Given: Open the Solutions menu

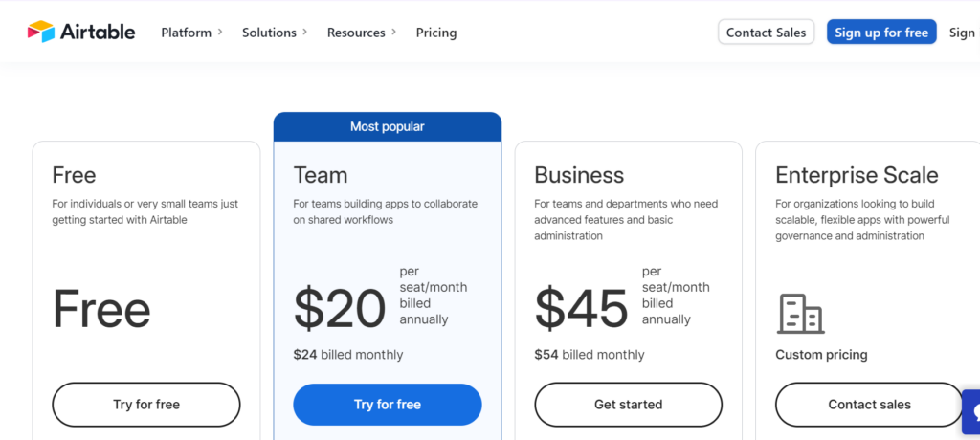Looking at the screenshot, I should pyautogui.click(x=269, y=33).
